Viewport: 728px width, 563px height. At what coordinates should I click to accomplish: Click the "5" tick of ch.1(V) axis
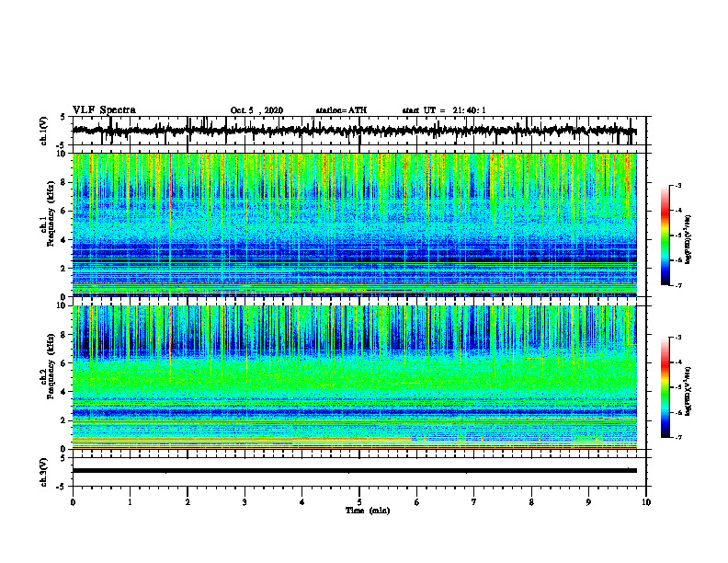point(63,118)
